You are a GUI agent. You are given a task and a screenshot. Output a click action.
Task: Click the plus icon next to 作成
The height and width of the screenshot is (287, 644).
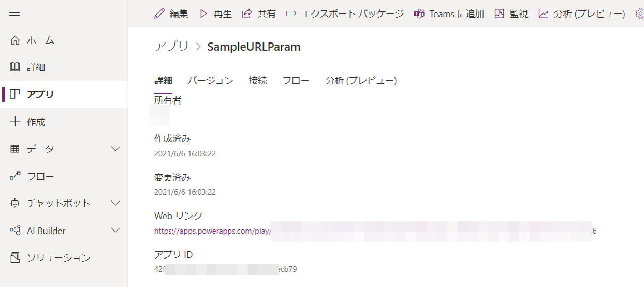point(15,122)
